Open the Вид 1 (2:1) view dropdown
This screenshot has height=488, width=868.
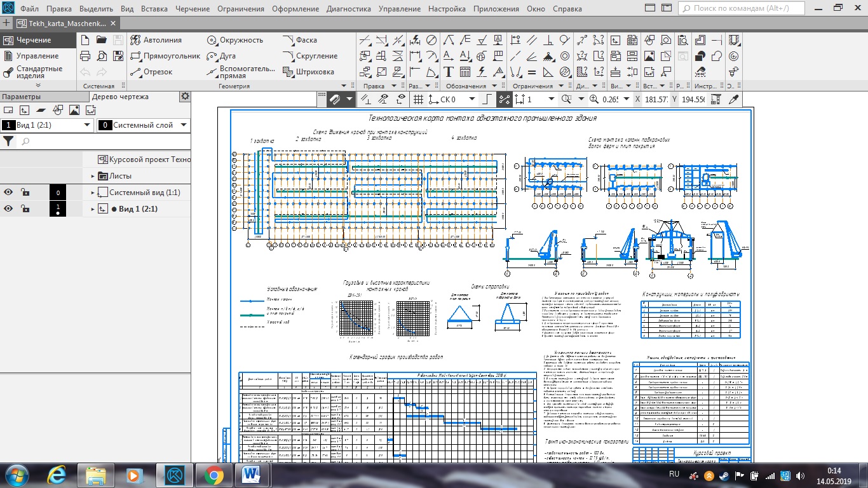coord(88,125)
